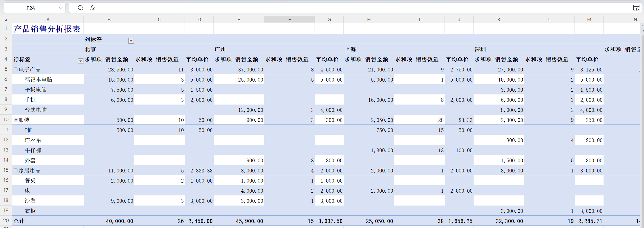Click the 总计 total row label
This screenshot has width=644, height=228.
pyautogui.click(x=19, y=221)
